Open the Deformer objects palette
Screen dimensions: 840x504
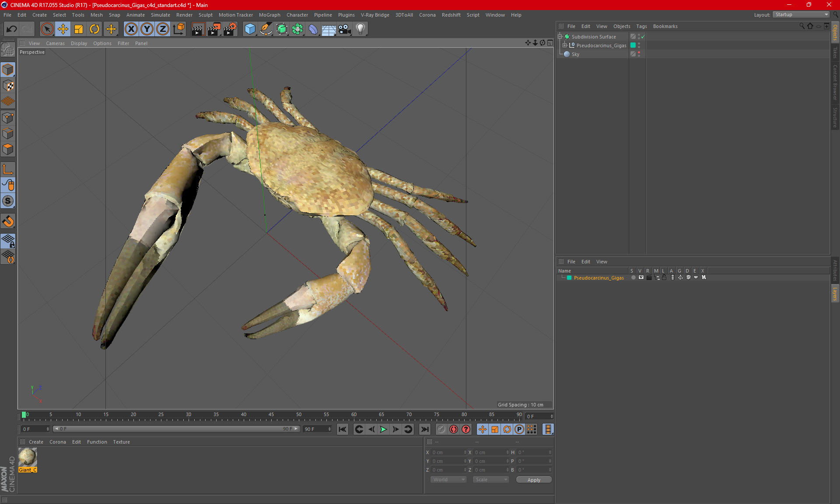313,29
